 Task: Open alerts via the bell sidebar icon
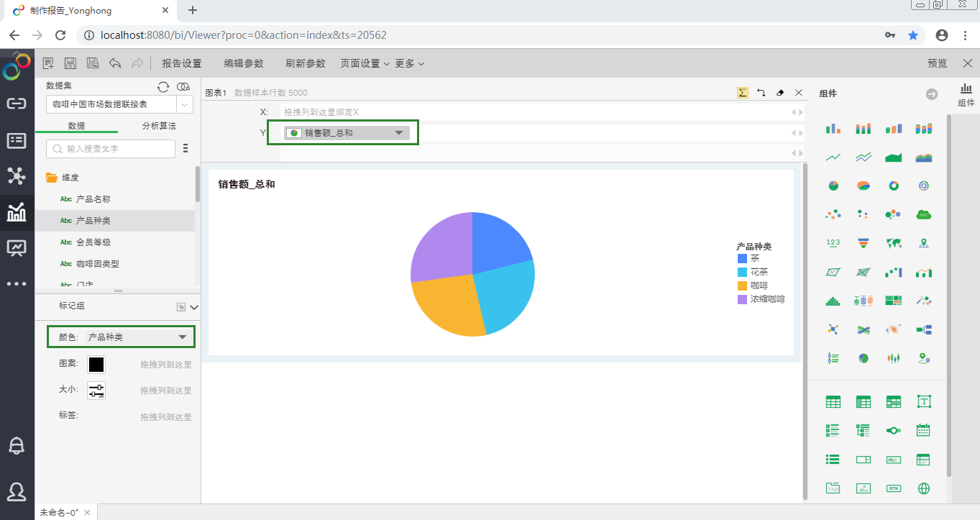coord(16,445)
